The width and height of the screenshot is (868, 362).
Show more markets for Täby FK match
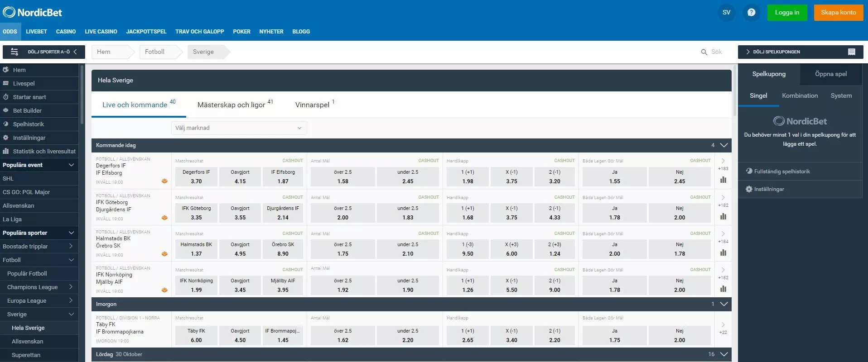pyautogui.click(x=723, y=328)
